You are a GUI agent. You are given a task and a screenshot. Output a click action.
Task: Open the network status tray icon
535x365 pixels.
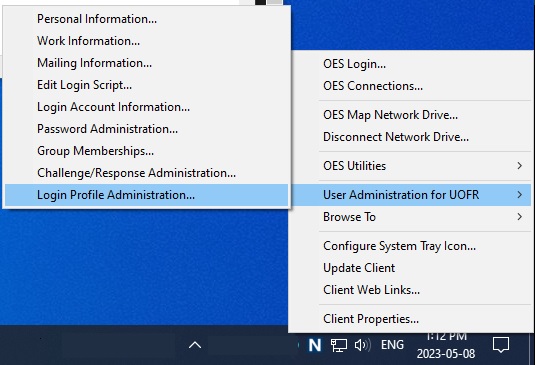tap(339, 345)
